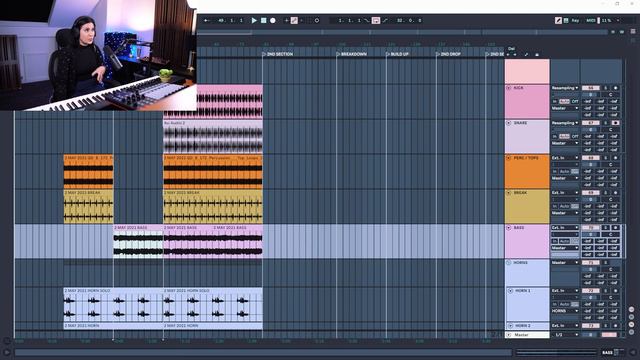Open PERC / TOPS Ext. In dropdown
640x360 pixels.
565,158
